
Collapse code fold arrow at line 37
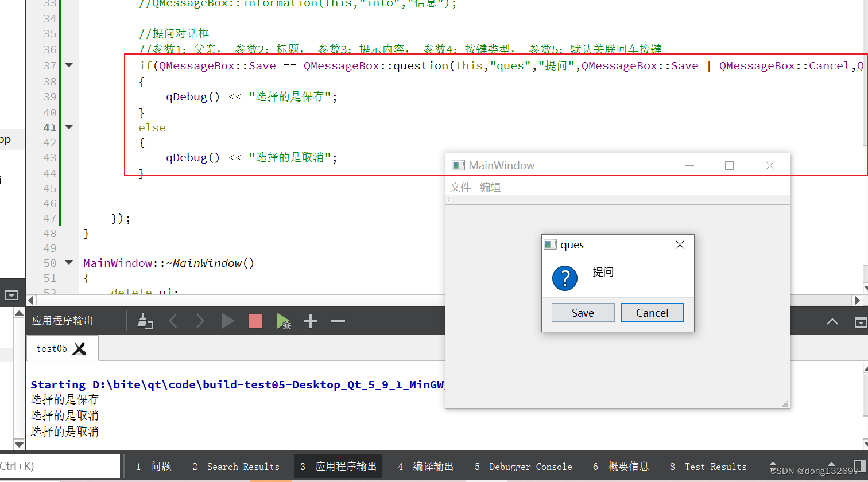[69, 65]
